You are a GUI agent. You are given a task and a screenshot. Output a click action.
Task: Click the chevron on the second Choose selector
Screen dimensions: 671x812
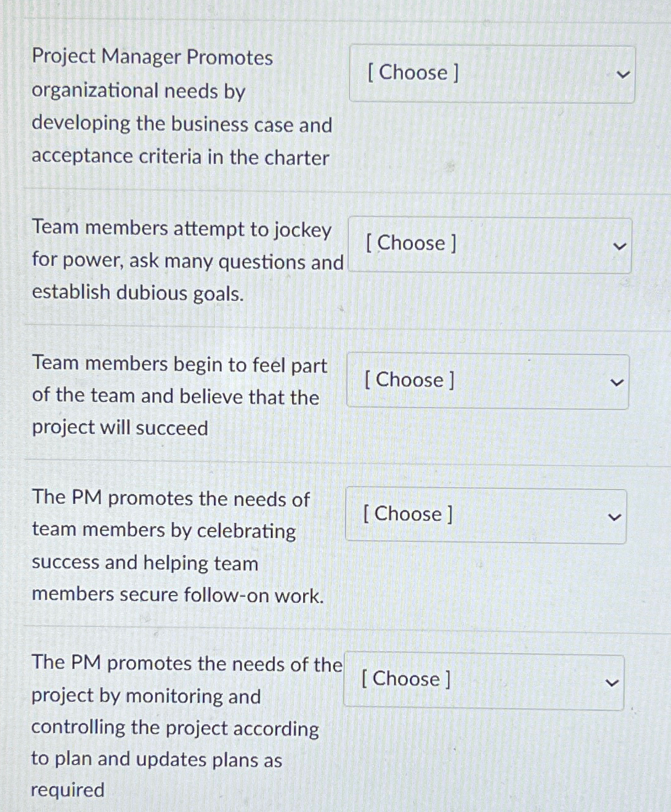click(620, 245)
